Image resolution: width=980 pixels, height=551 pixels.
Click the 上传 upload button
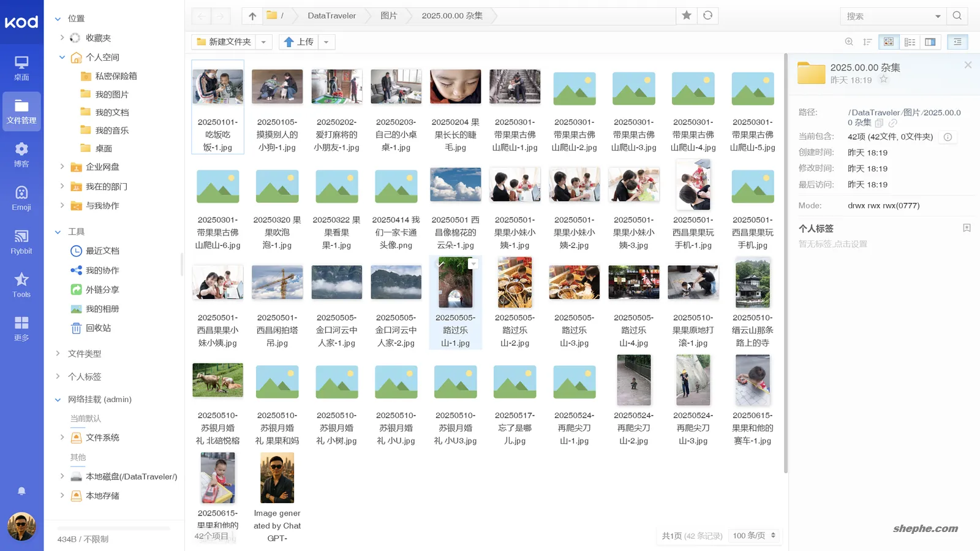point(298,42)
